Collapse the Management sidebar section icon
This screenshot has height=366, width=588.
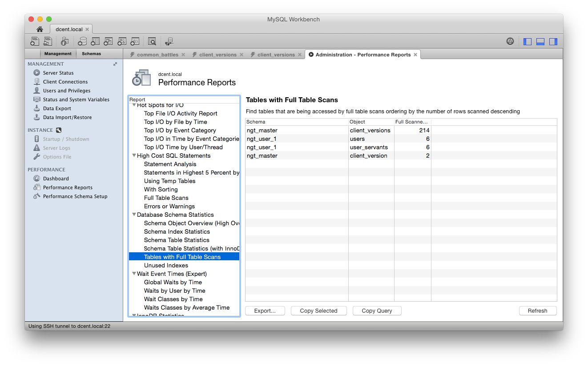coord(115,64)
